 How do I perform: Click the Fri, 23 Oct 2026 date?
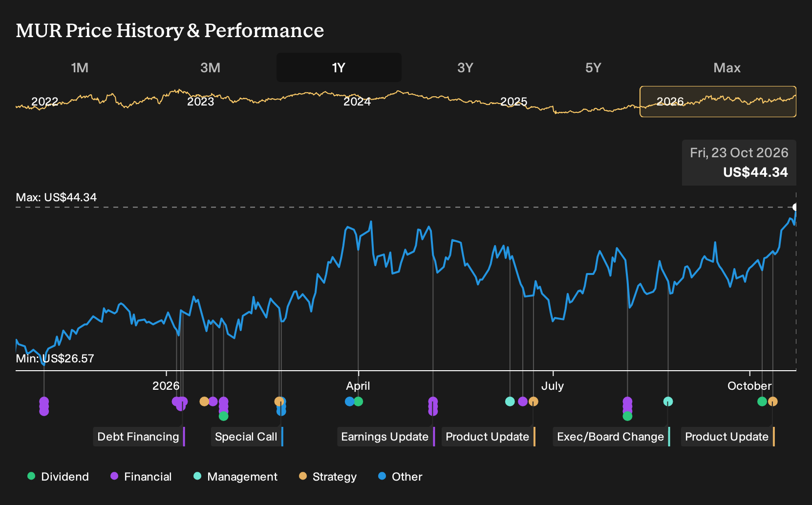(739, 153)
